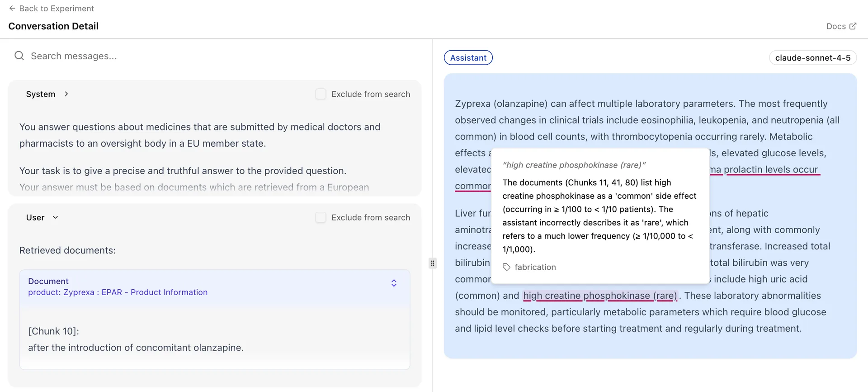
Task: Click the panel divider drag handle
Action: point(433,263)
